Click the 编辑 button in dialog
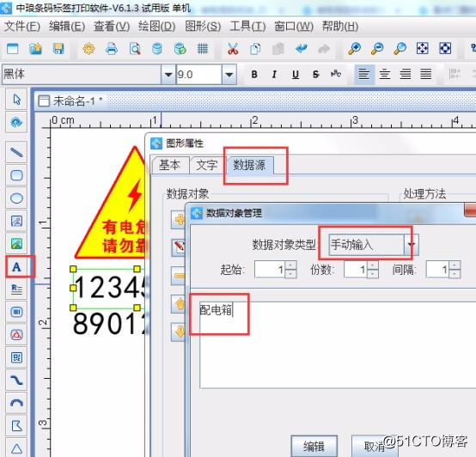The image size is (476, 457). coord(314,446)
